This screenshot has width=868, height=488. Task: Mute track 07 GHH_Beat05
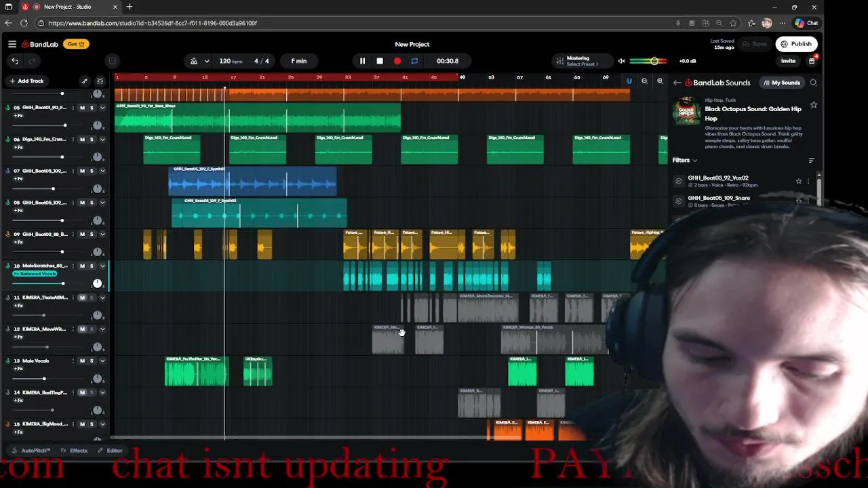pos(82,171)
